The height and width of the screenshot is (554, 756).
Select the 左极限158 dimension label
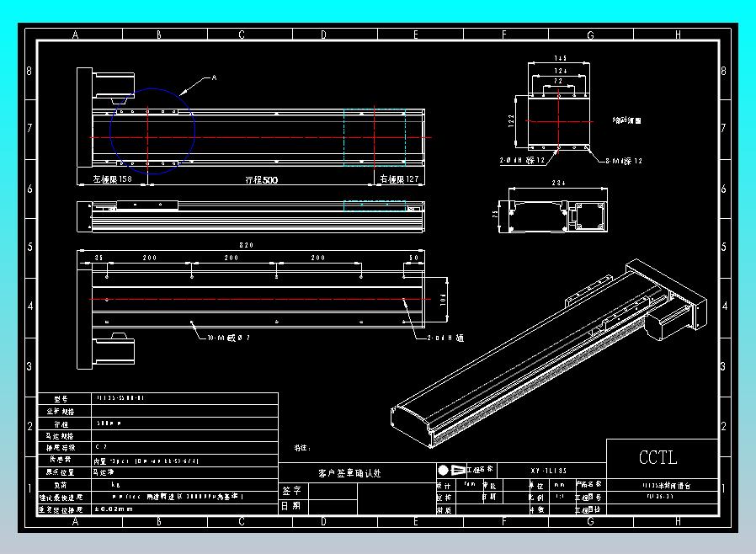pyautogui.click(x=112, y=178)
